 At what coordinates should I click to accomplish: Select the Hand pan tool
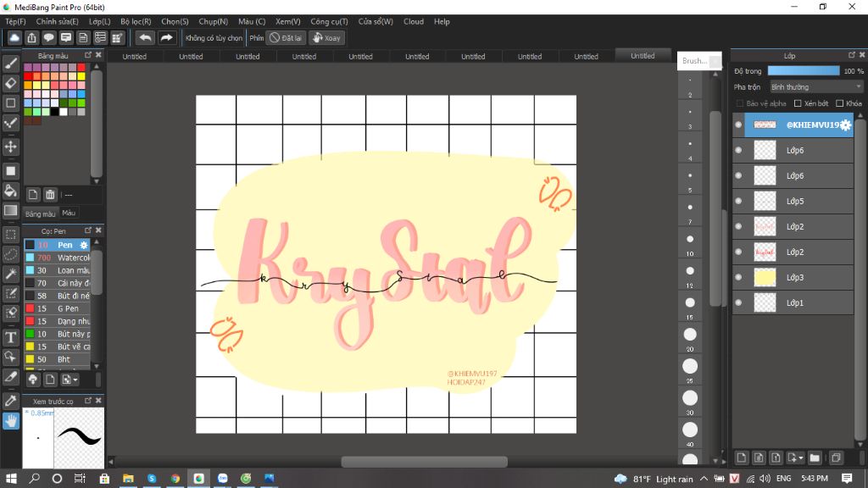pos(10,421)
